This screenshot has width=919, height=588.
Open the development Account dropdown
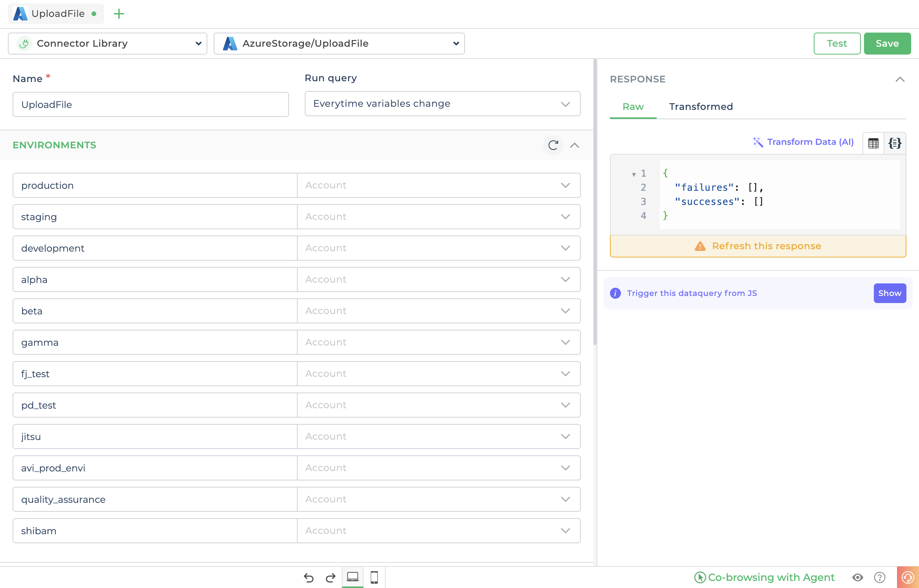(439, 248)
